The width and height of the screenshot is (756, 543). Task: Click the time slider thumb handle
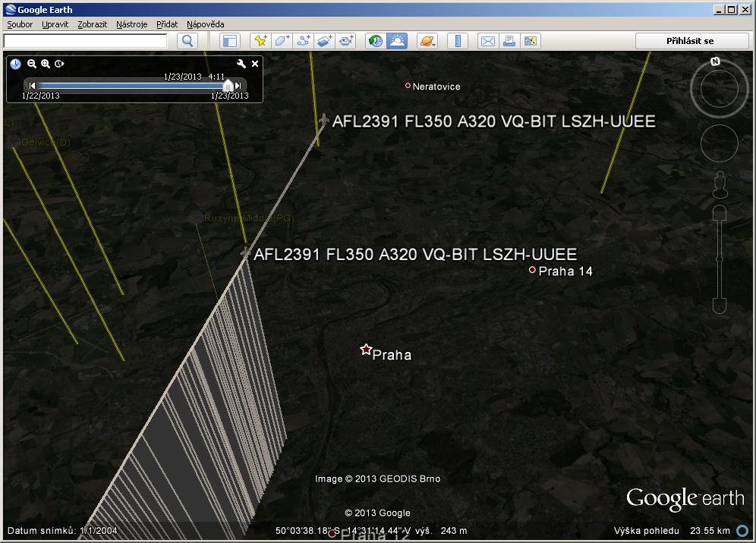tap(228, 86)
